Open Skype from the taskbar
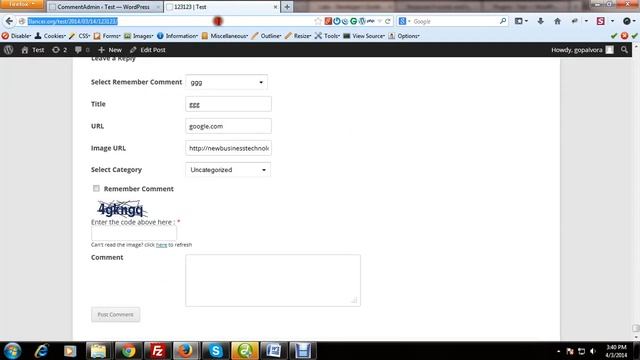This screenshot has width=640, height=360. [x=215, y=351]
